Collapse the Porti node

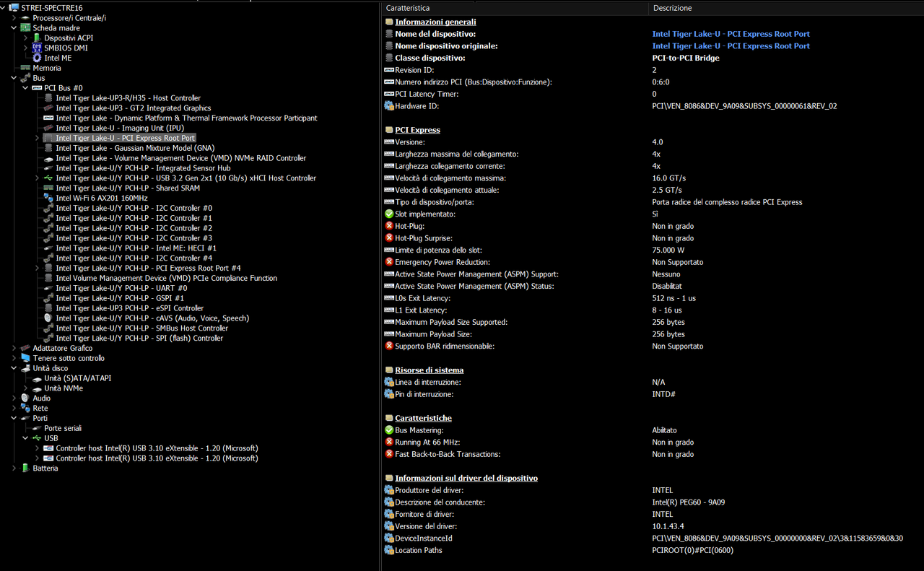(14, 418)
